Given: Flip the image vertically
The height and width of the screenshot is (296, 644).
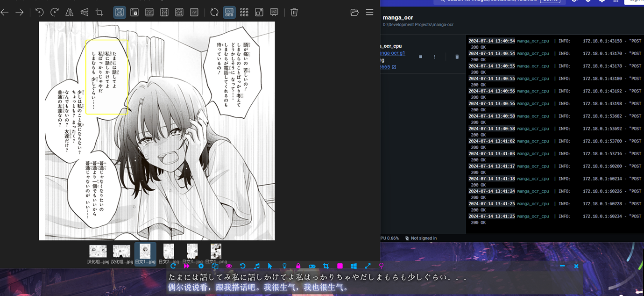Looking at the screenshot, I should point(85,12).
